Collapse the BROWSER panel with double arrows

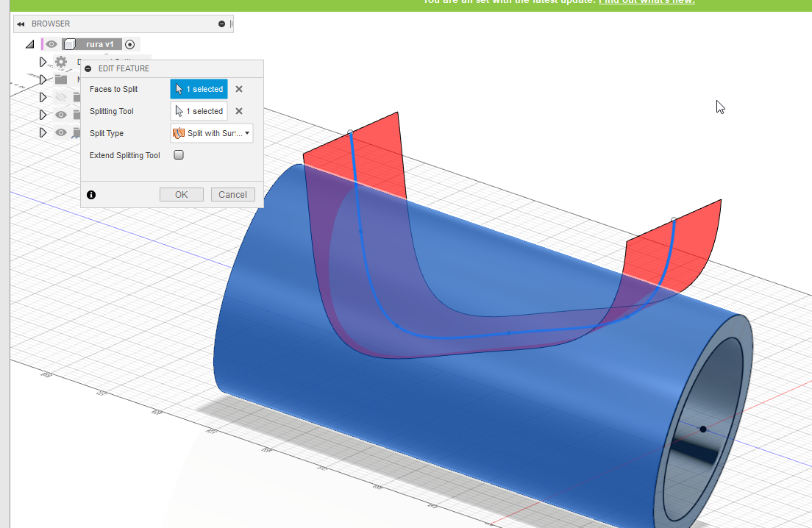[x=21, y=24]
